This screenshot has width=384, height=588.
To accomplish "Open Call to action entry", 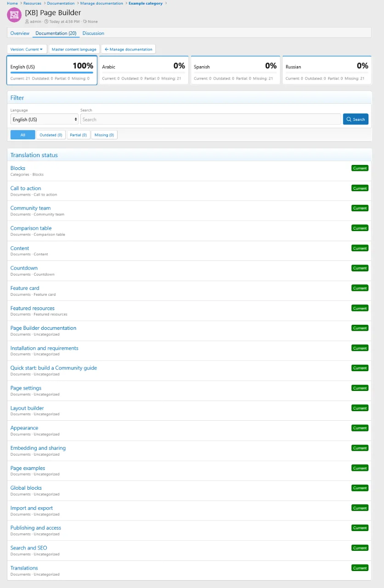I will [26, 188].
